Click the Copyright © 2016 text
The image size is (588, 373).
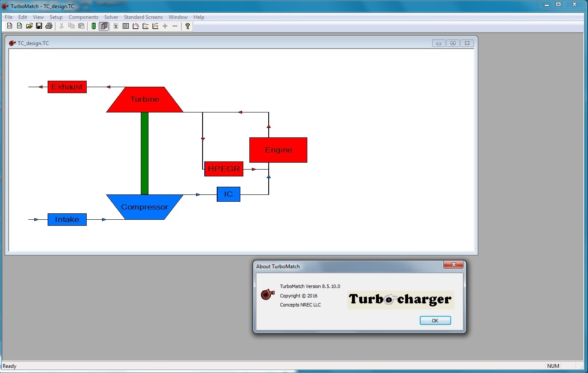299,296
